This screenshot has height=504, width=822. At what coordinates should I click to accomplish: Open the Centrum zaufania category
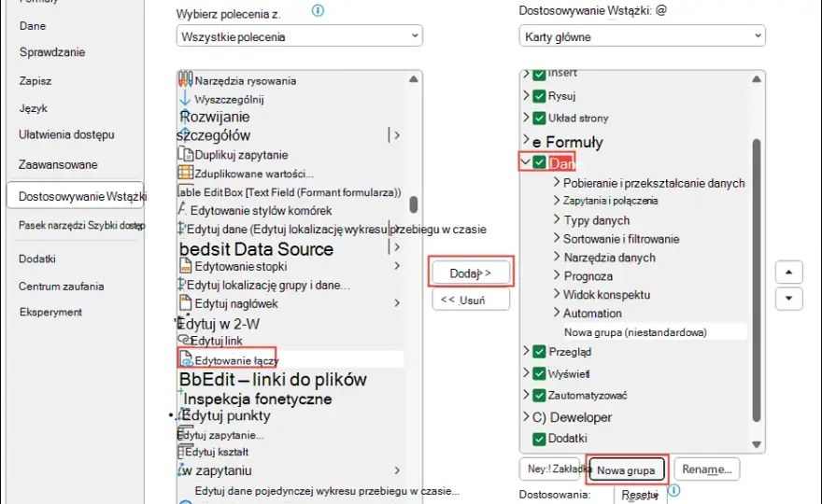pyautogui.click(x=62, y=286)
